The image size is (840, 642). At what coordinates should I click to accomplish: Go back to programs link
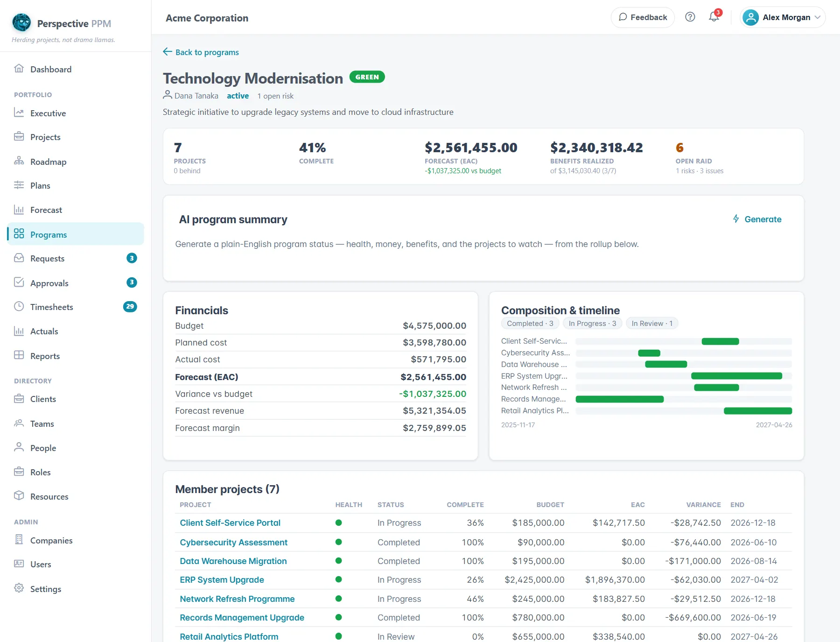(x=201, y=52)
